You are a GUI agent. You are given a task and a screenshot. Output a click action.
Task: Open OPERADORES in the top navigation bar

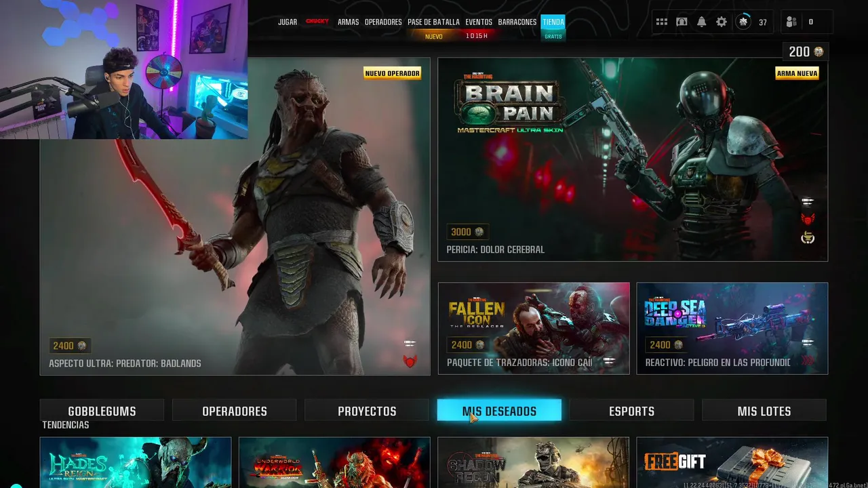[383, 22]
